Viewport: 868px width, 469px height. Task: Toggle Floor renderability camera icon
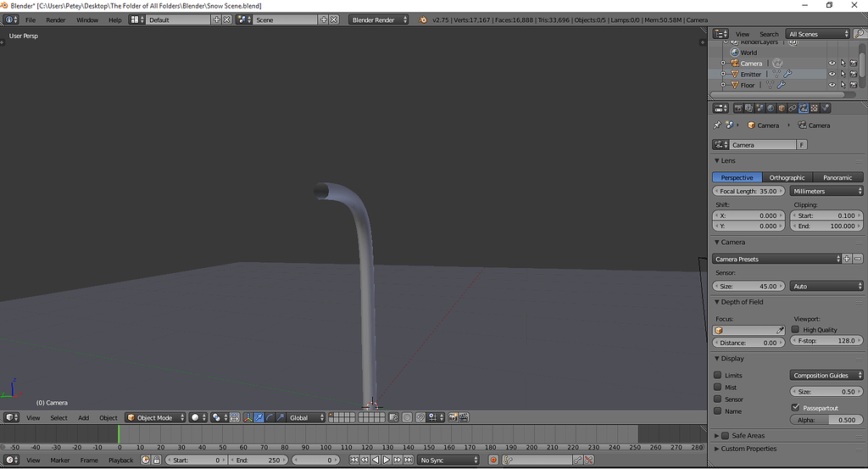tap(854, 85)
